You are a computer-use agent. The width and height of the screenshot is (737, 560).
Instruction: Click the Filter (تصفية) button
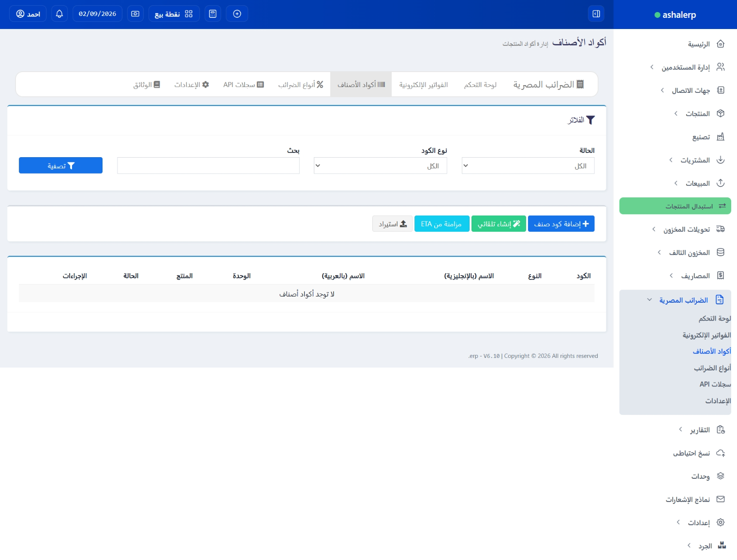pyautogui.click(x=60, y=166)
